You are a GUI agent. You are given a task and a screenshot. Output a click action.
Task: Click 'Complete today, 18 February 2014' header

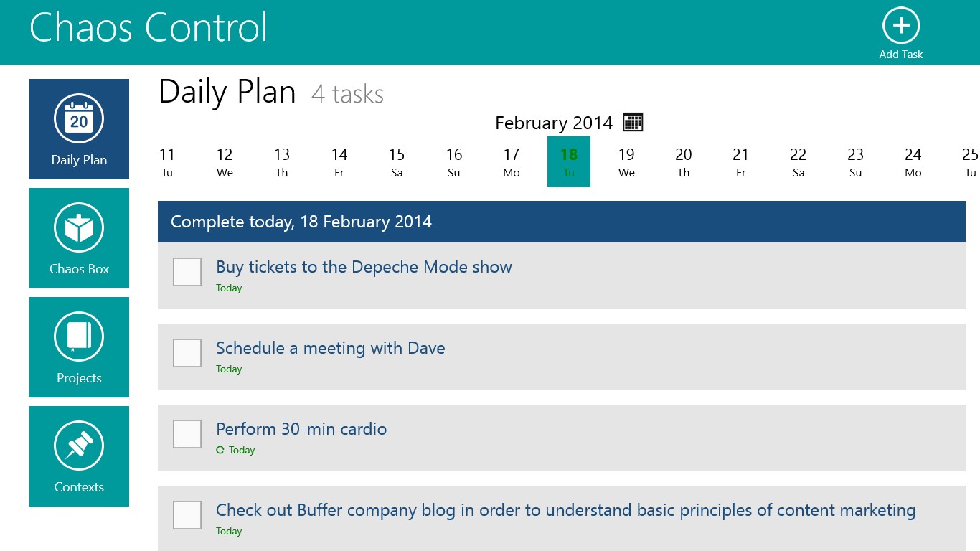[301, 222]
